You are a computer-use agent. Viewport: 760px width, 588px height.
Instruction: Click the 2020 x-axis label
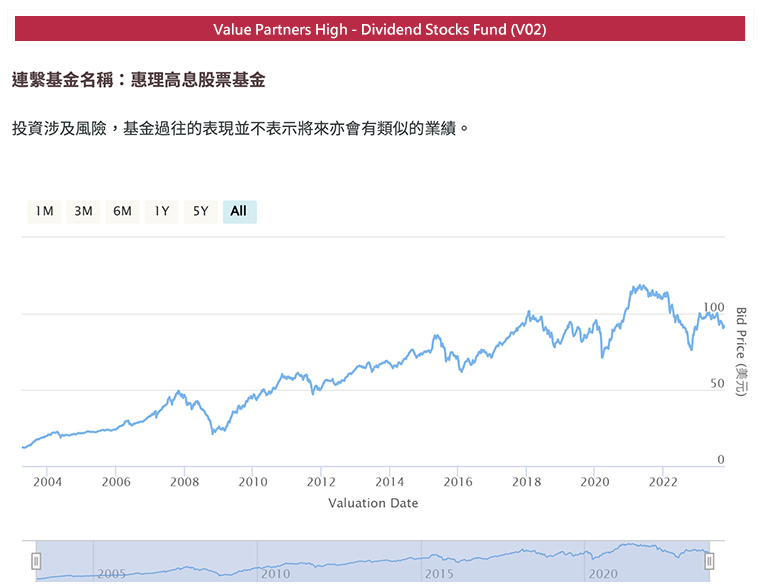(x=595, y=482)
